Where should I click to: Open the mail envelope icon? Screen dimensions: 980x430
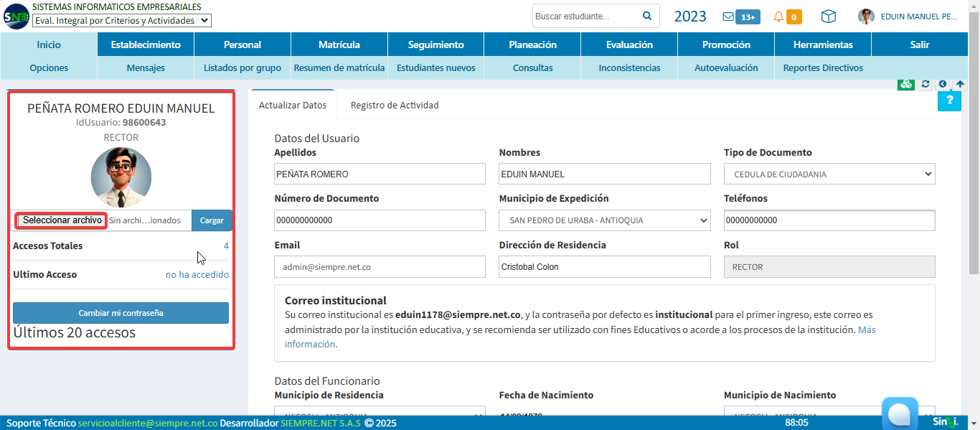click(728, 17)
